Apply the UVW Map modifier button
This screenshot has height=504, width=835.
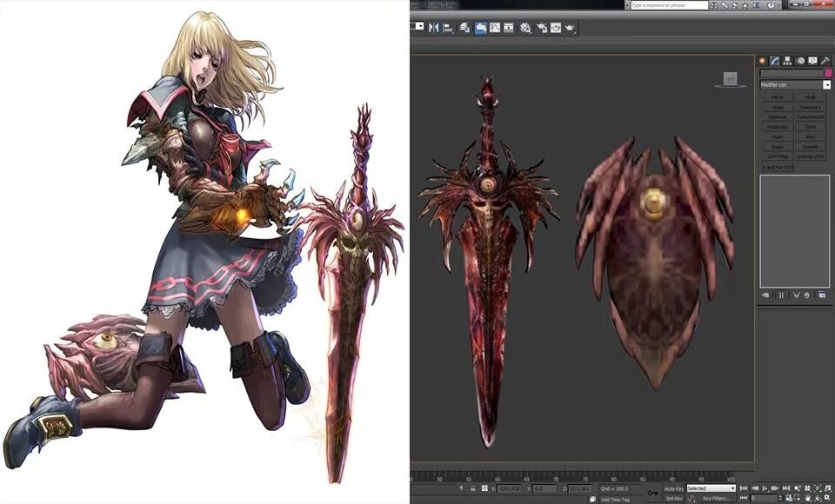click(x=778, y=156)
